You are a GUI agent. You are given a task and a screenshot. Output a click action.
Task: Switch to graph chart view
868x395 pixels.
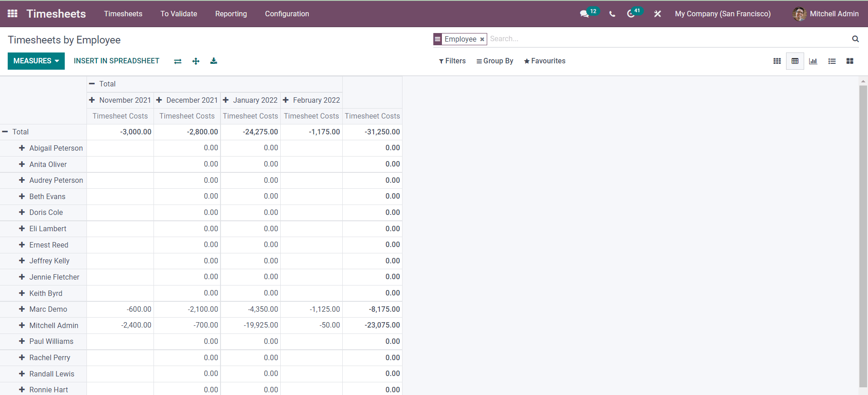pos(813,61)
